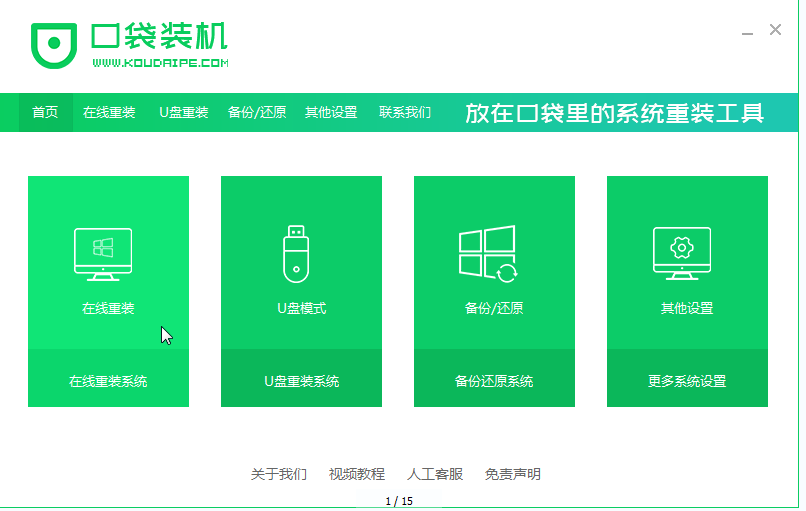806x511 pixels.
Task: Click the 放在口袋里的系统重装工具 slogan text
Action: (614, 113)
